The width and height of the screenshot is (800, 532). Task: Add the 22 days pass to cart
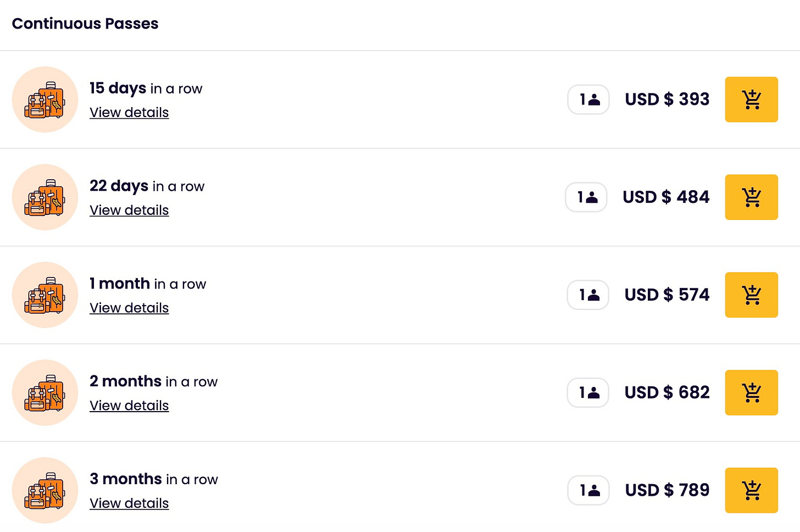[751, 197]
